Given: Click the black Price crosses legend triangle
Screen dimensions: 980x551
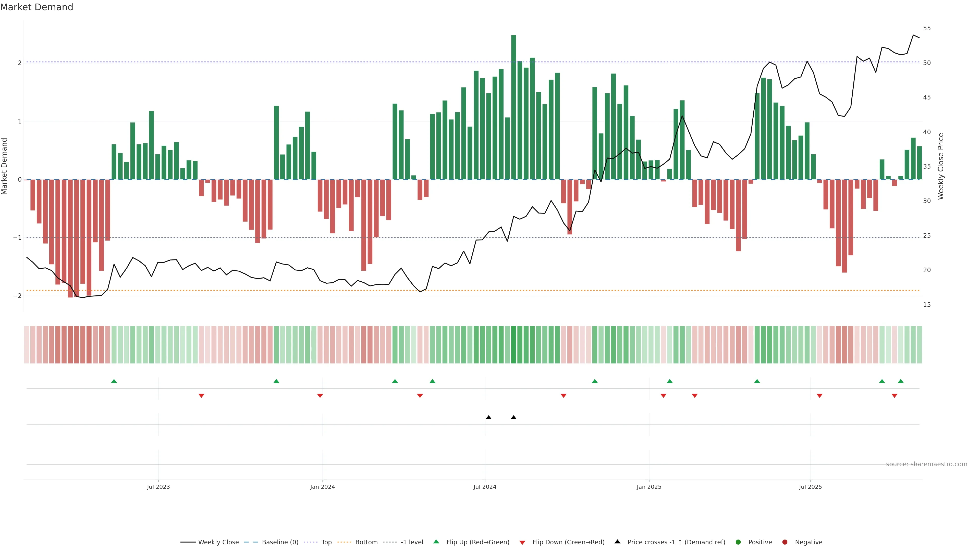Looking at the screenshot, I should pos(617,542).
